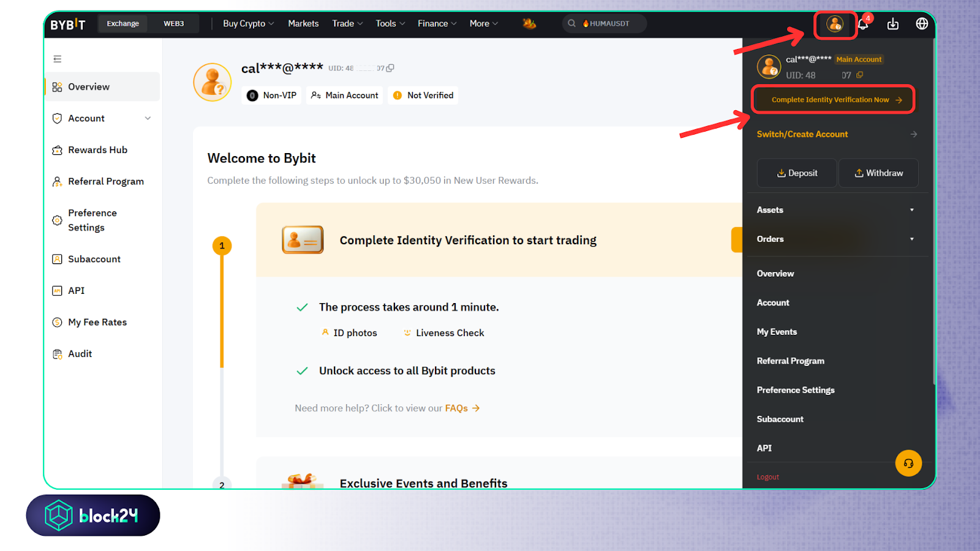Open Trade dropdown menu
This screenshot has width=980, height=551.
347,23
